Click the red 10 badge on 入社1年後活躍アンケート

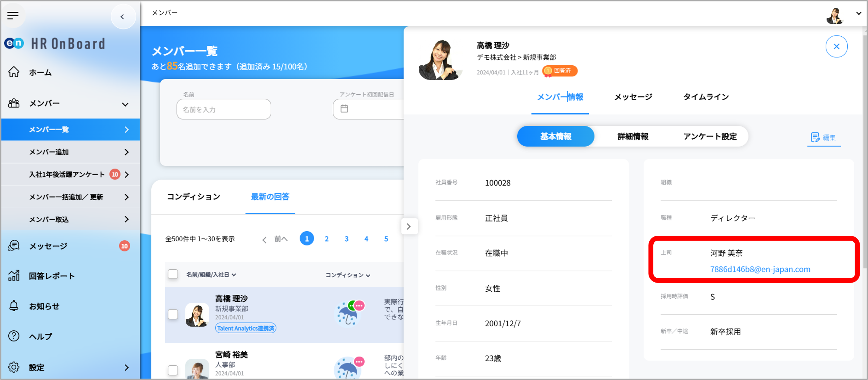[x=115, y=174]
